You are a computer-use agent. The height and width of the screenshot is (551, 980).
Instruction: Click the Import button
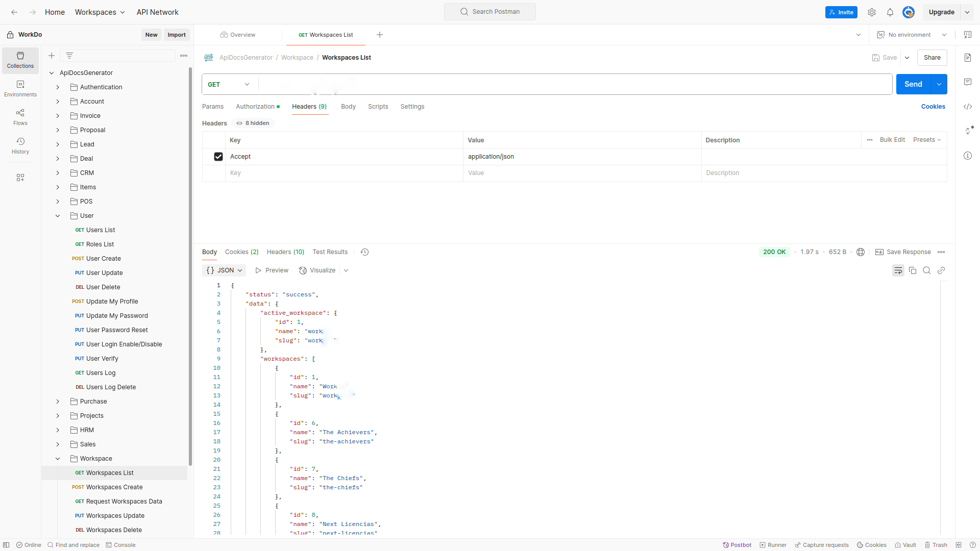pyautogui.click(x=177, y=35)
